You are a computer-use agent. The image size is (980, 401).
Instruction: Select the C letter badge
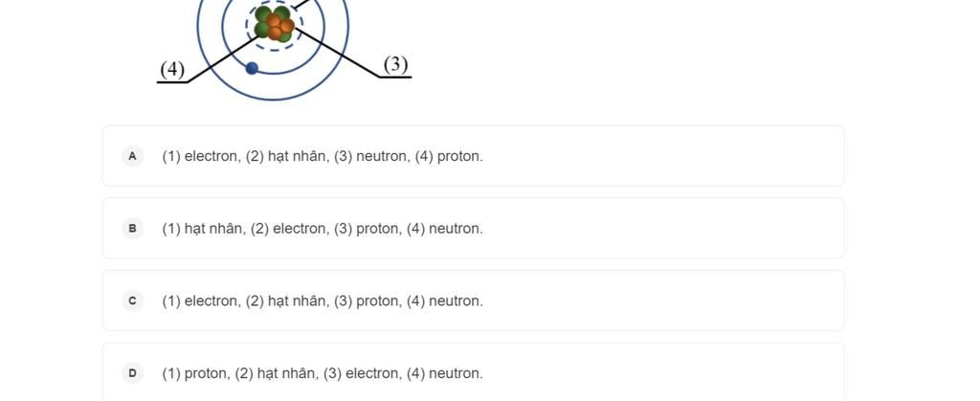tap(132, 301)
